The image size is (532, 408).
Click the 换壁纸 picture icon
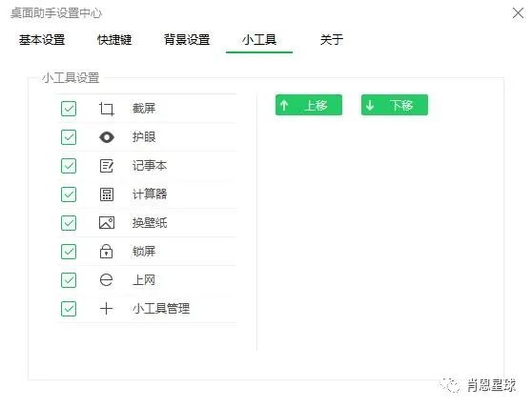pos(107,223)
